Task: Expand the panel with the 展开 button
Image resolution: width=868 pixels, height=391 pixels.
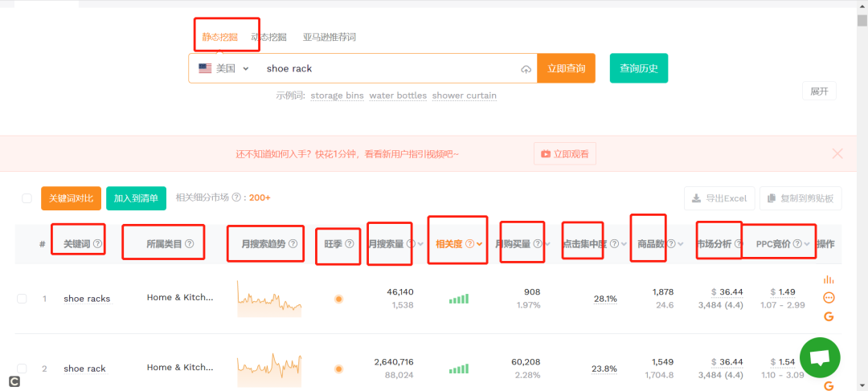Action: [x=819, y=92]
